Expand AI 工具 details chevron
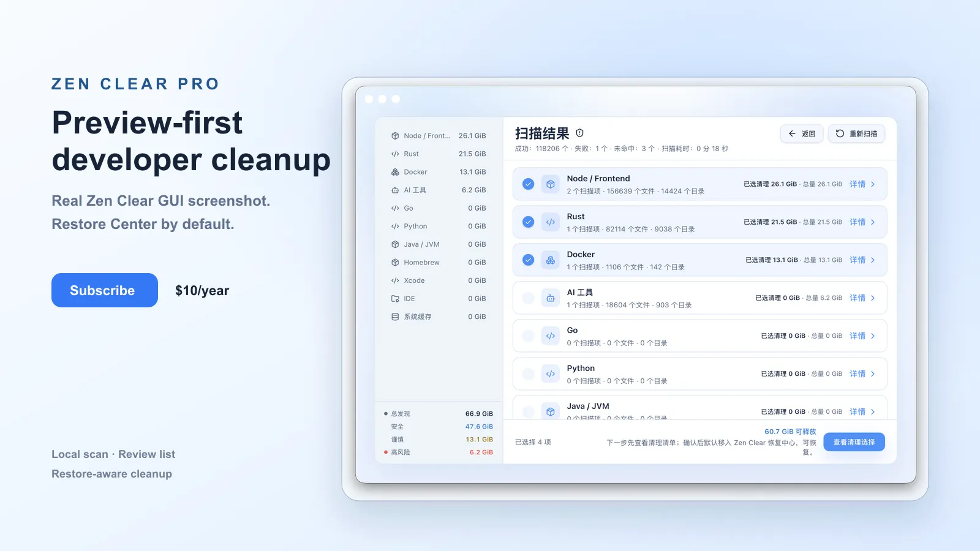This screenshot has width=980, height=551. coord(873,298)
